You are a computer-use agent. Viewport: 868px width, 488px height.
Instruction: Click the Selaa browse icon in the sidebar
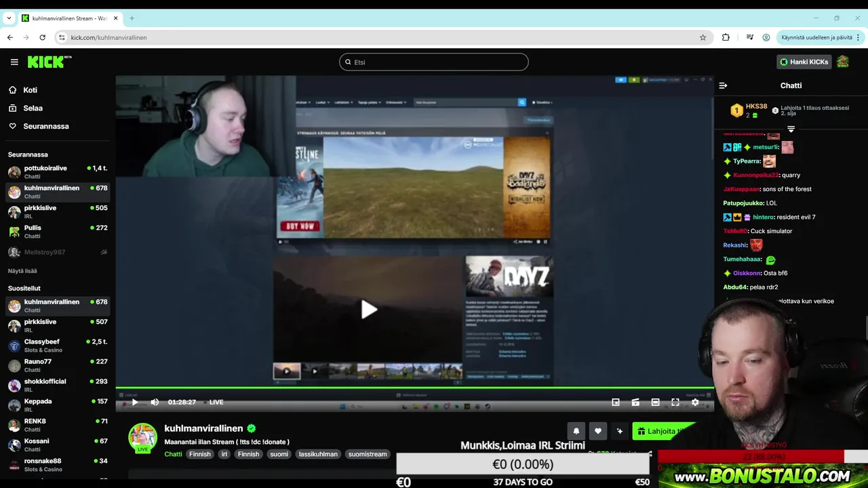pos(12,108)
